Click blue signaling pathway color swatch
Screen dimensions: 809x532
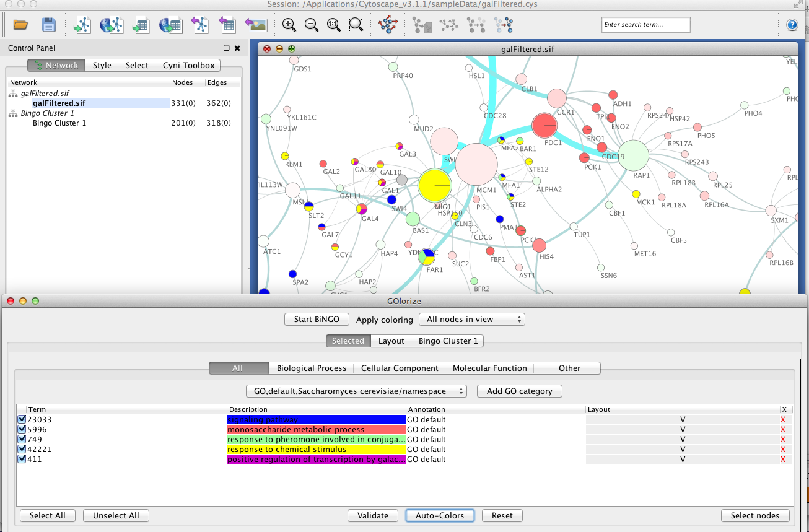coord(316,420)
